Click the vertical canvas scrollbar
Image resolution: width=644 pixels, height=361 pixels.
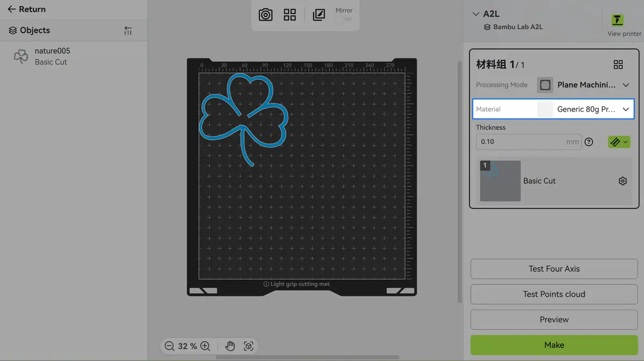459,182
